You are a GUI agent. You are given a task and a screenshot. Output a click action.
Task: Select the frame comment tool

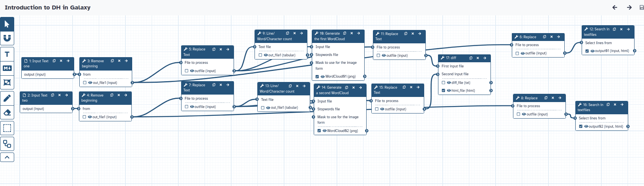point(7,82)
